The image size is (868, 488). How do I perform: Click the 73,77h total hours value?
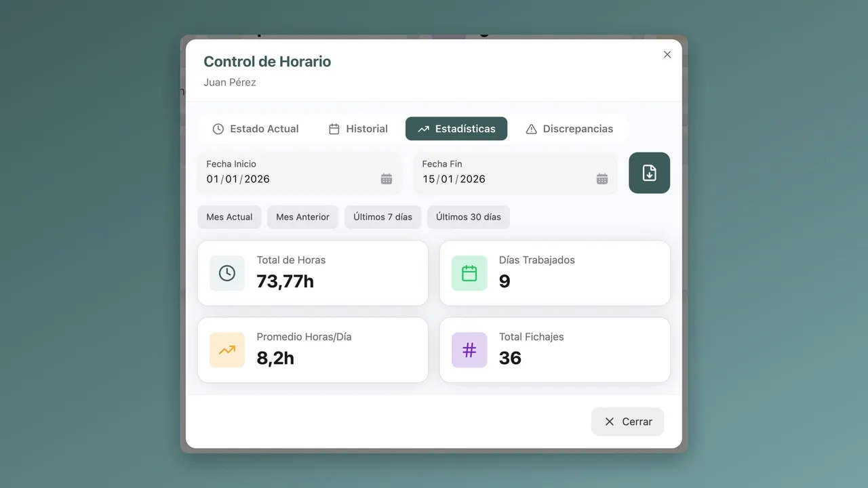pyautogui.click(x=285, y=281)
